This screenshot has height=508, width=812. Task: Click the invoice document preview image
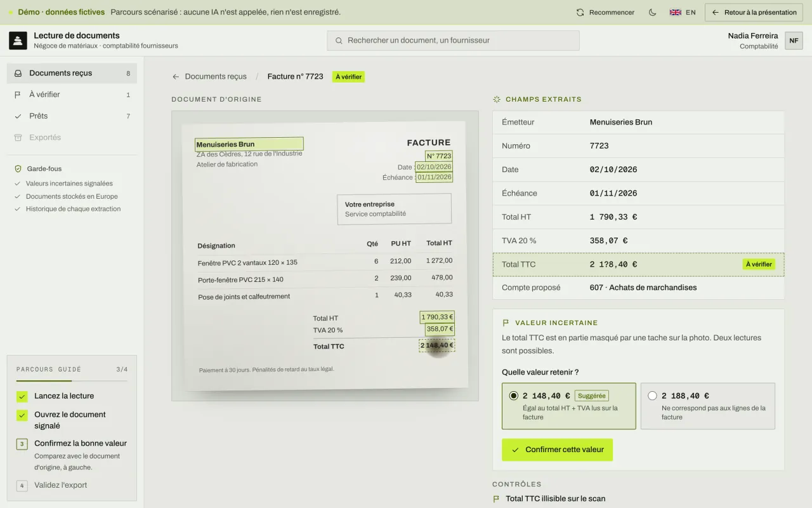click(325, 256)
